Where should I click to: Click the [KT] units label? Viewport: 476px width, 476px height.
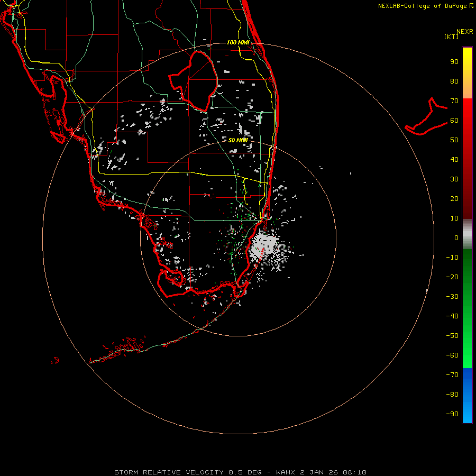(x=452, y=36)
